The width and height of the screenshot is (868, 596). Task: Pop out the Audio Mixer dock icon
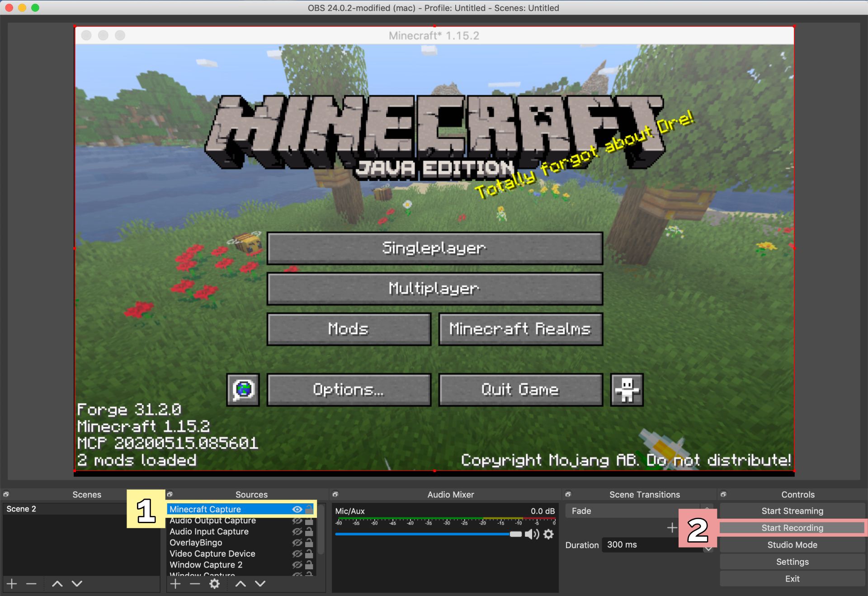pos(335,494)
